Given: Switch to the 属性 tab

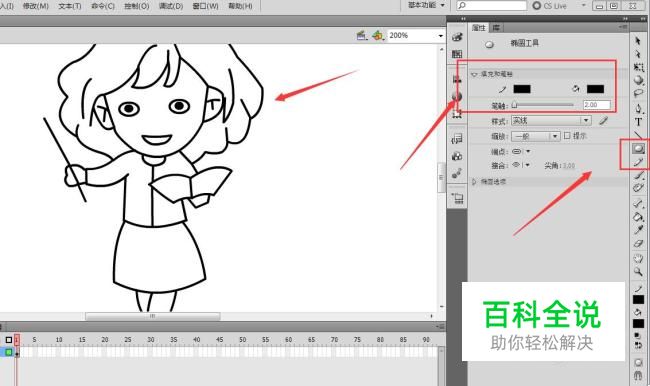Looking at the screenshot, I should click(479, 28).
